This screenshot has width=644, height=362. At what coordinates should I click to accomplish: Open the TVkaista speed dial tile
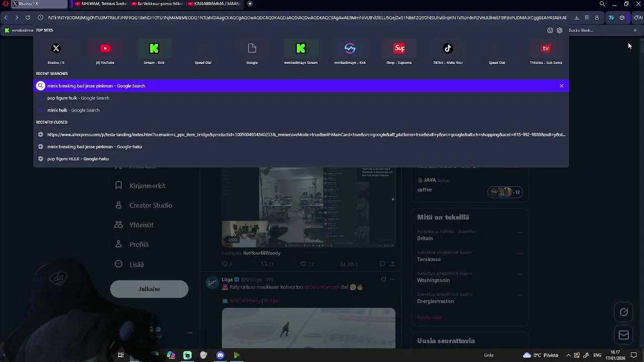coord(546,53)
